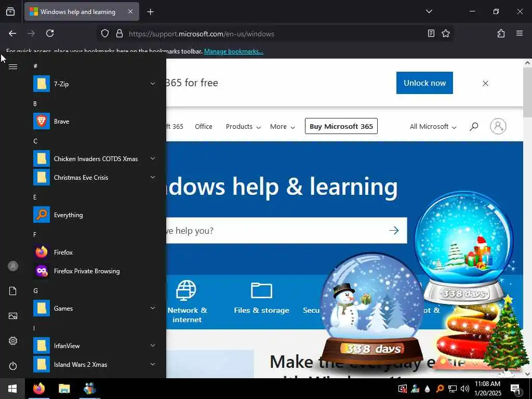Viewport: 532px width, 399px height.
Task: Open the Products dropdown menu
Action: tap(243, 127)
